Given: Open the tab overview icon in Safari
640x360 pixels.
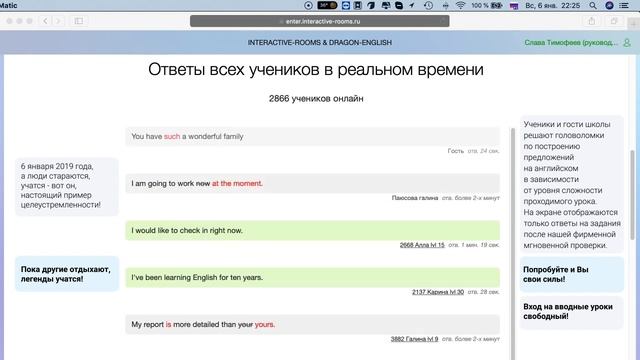Looking at the screenshot, I should click(x=614, y=21).
